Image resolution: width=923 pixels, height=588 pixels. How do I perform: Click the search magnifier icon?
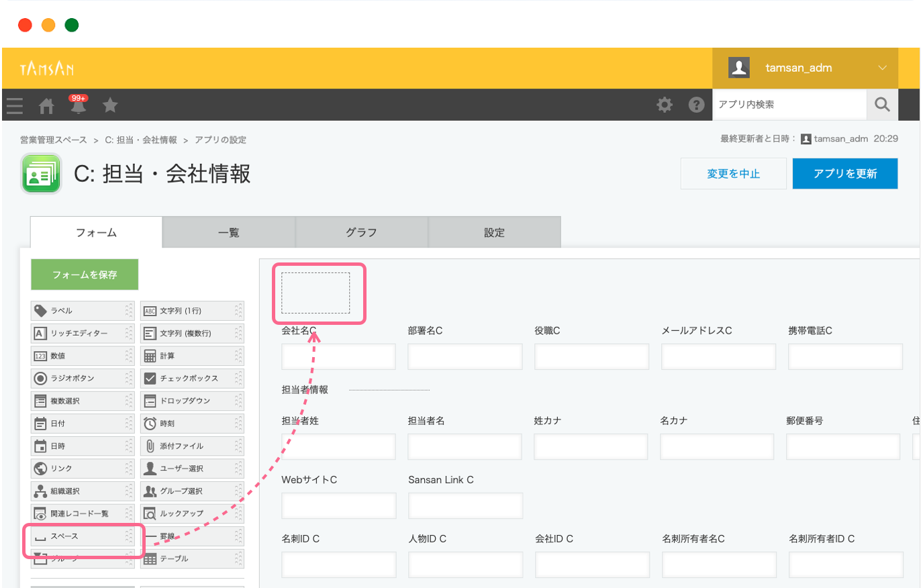pyautogui.click(x=882, y=105)
